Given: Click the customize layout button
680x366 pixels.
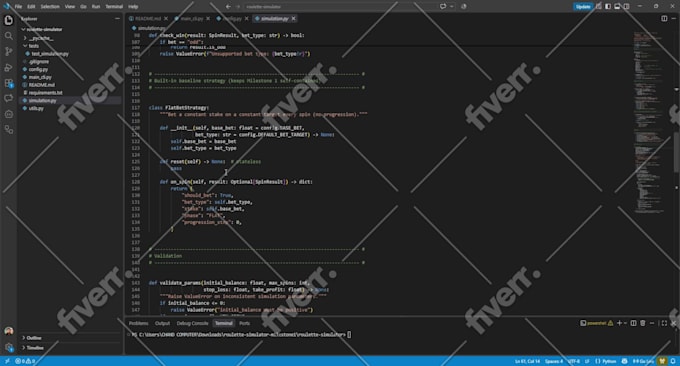Looking at the screenshot, I should point(598,7).
